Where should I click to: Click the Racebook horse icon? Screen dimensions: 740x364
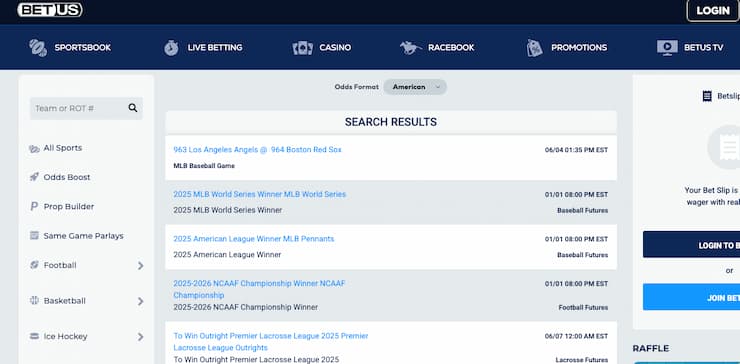point(411,48)
